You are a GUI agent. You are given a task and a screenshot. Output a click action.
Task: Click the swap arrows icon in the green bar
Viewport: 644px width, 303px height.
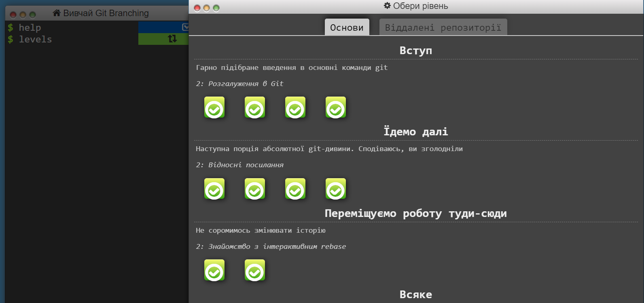(x=172, y=39)
